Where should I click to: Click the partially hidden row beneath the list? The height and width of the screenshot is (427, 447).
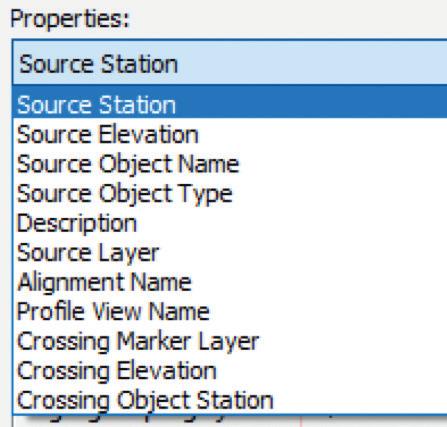pos(230,421)
